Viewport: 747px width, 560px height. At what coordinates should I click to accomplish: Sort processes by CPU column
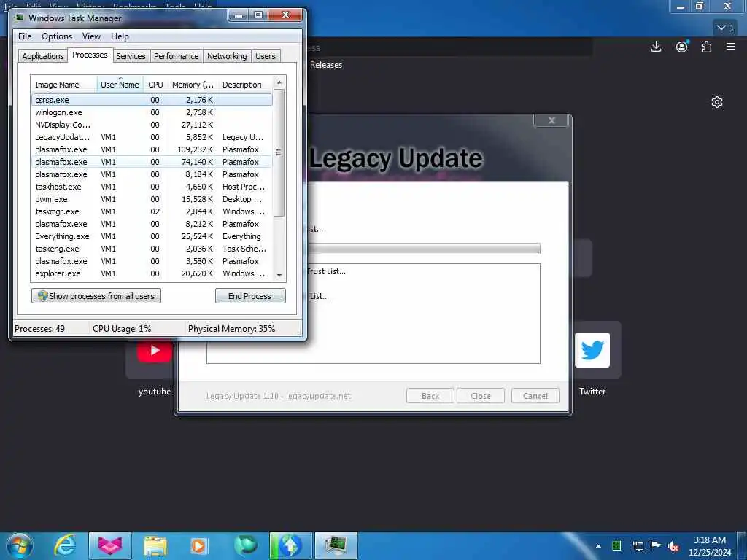point(155,85)
